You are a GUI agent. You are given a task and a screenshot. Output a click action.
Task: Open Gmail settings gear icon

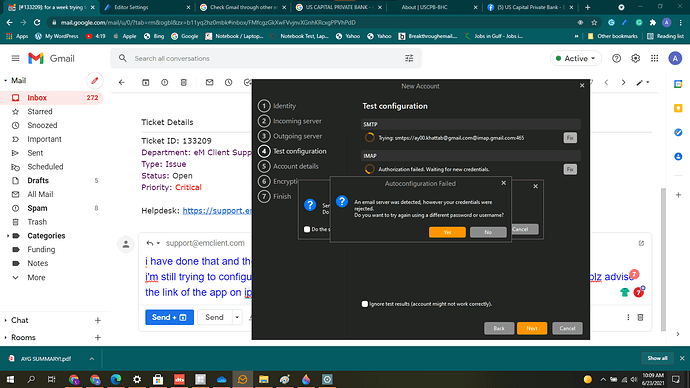click(635, 59)
